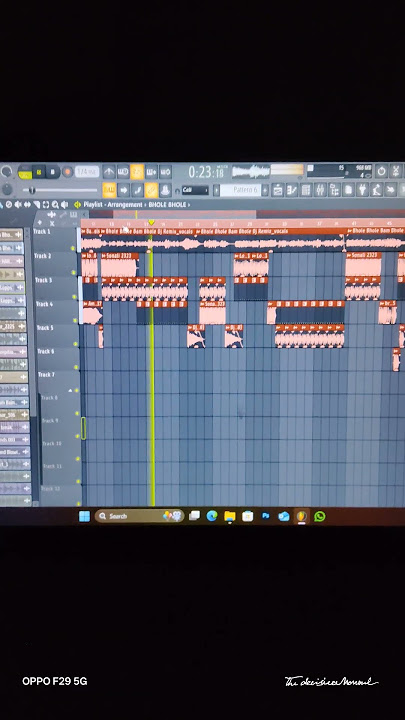405x720 pixels.
Task: Open the Windows Start menu
Action: click(x=84, y=516)
